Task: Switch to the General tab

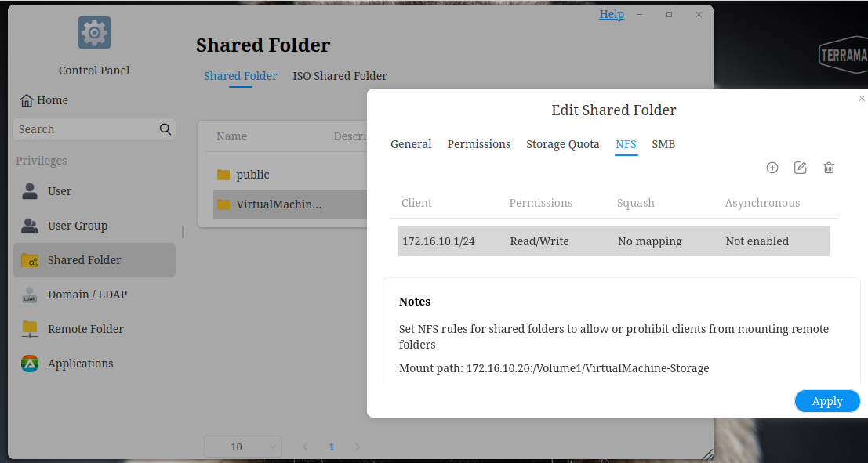Action: coord(411,144)
